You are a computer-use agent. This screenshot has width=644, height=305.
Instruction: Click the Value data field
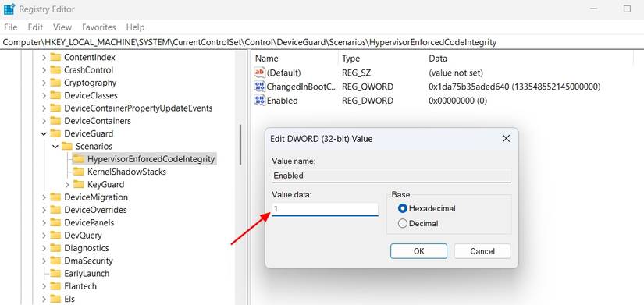click(x=325, y=209)
